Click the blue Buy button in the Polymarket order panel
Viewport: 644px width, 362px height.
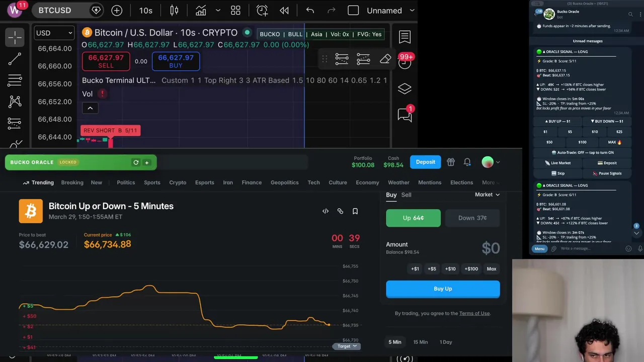tap(443, 289)
